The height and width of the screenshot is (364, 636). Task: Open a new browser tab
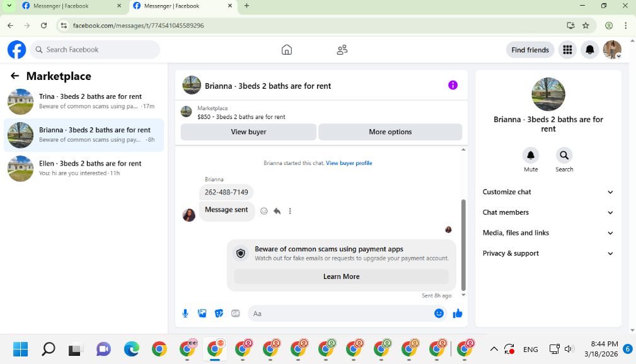tap(246, 6)
